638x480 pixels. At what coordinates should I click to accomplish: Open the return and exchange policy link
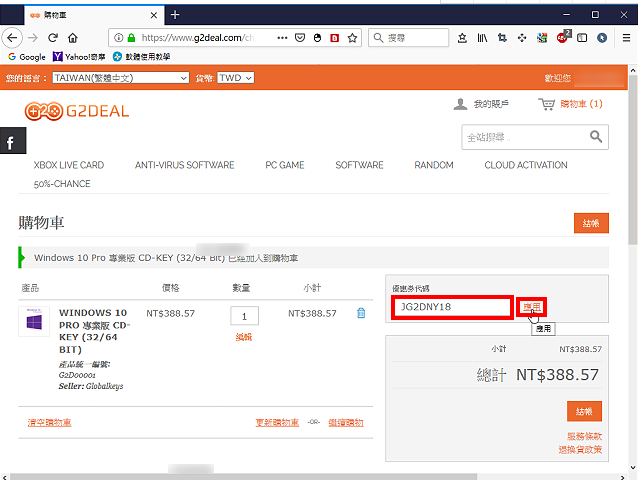[x=580, y=449]
